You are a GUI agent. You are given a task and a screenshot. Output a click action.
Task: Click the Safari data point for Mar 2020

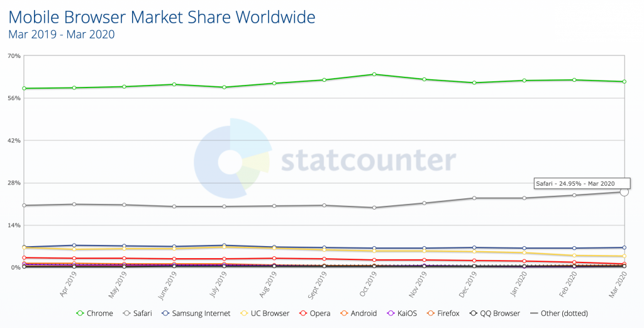pos(624,191)
